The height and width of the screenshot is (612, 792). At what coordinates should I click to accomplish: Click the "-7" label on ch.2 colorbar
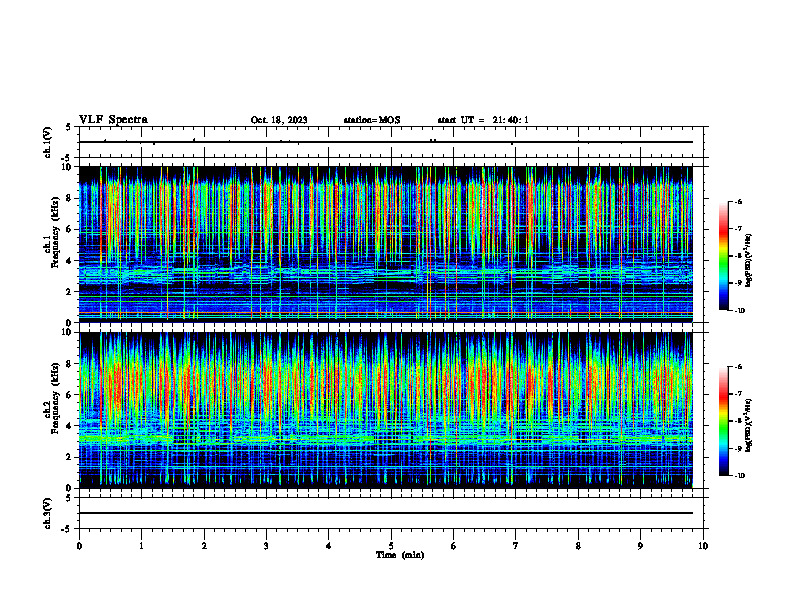point(738,394)
